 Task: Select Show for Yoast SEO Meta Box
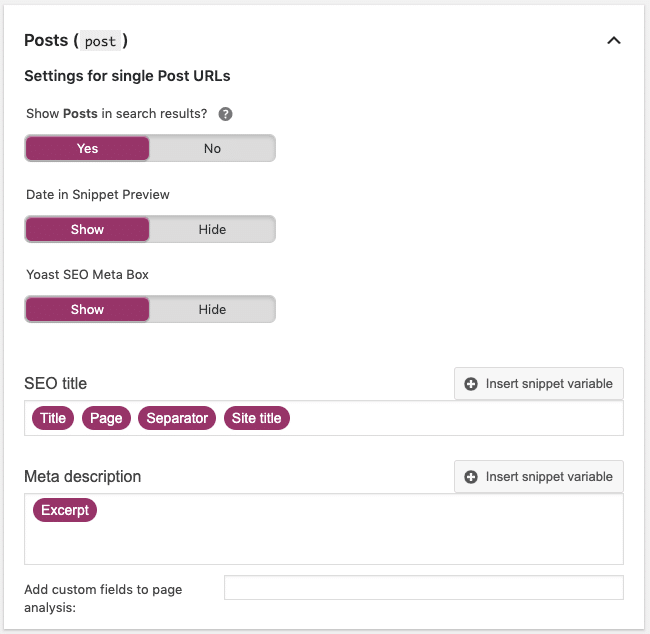(x=87, y=309)
